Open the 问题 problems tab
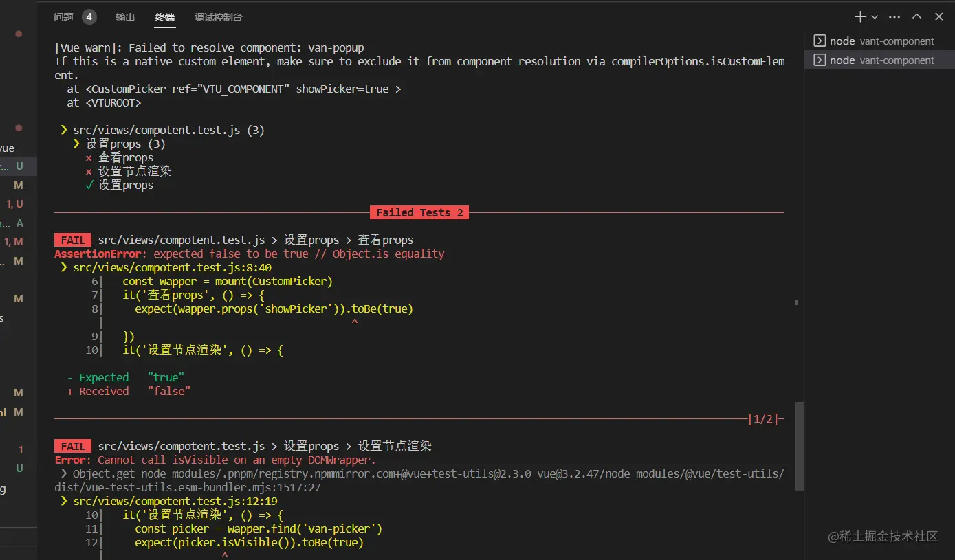The width and height of the screenshot is (955, 560). click(x=64, y=17)
